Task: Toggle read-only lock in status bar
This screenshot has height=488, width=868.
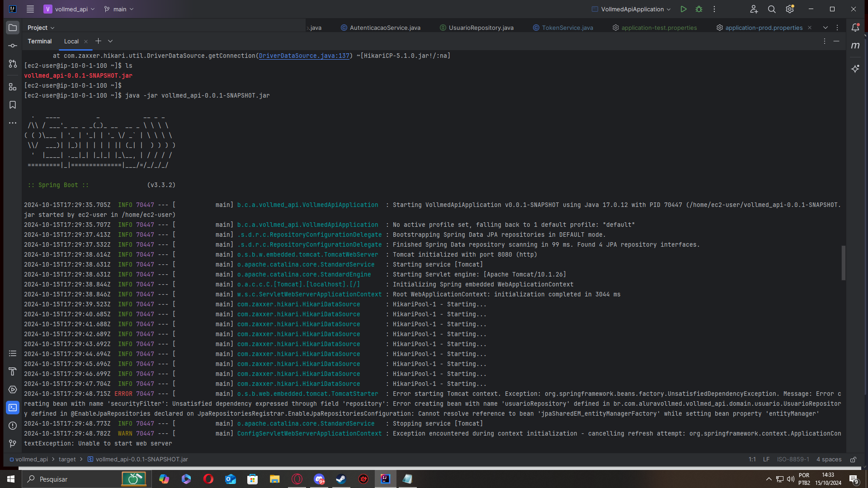Action: click(x=853, y=460)
